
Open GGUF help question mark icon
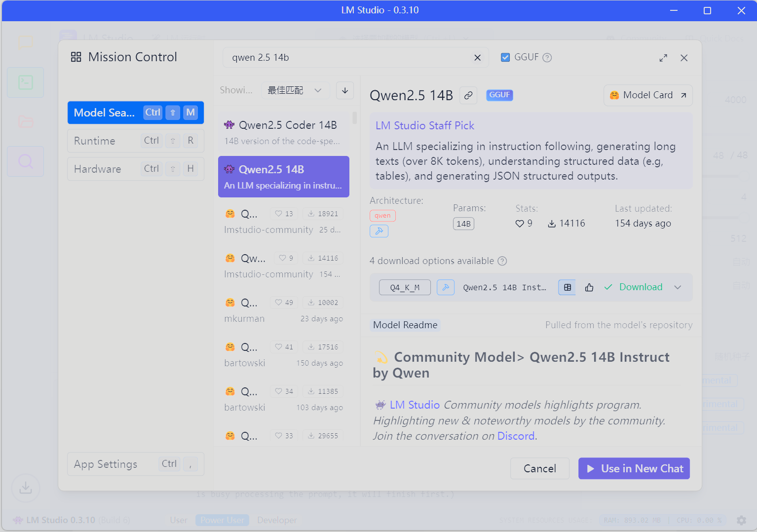point(547,58)
